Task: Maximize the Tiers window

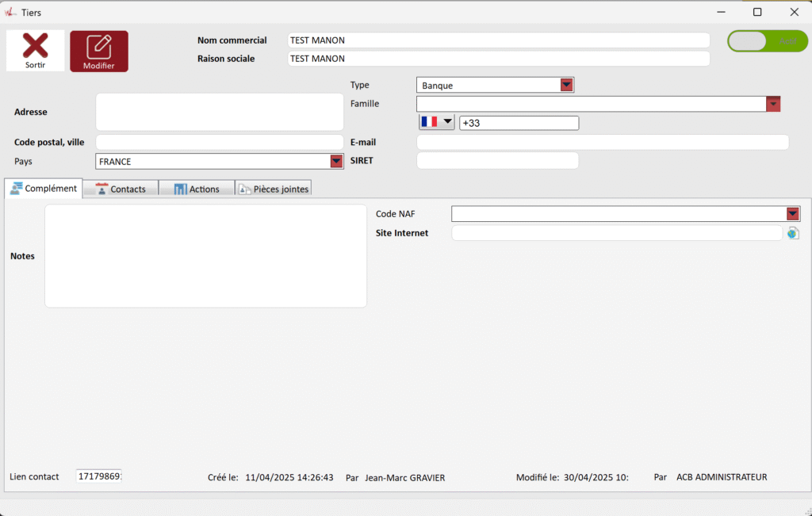Action: [757, 12]
